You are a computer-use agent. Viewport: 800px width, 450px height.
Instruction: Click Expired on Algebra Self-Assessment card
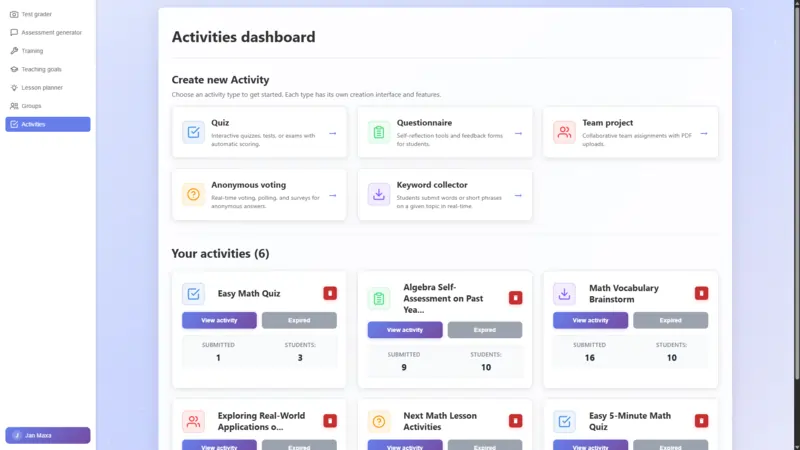click(x=484, y=330)
